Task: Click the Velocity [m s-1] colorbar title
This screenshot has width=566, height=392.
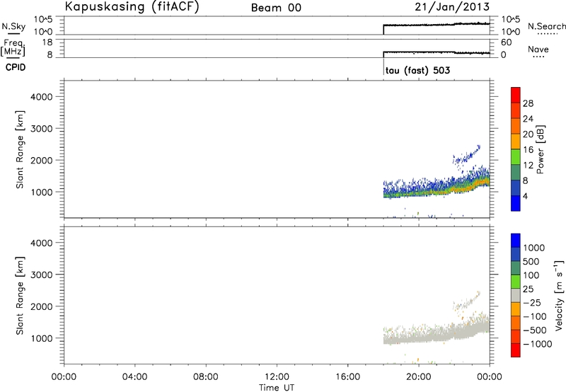Action: pos(559,295)
